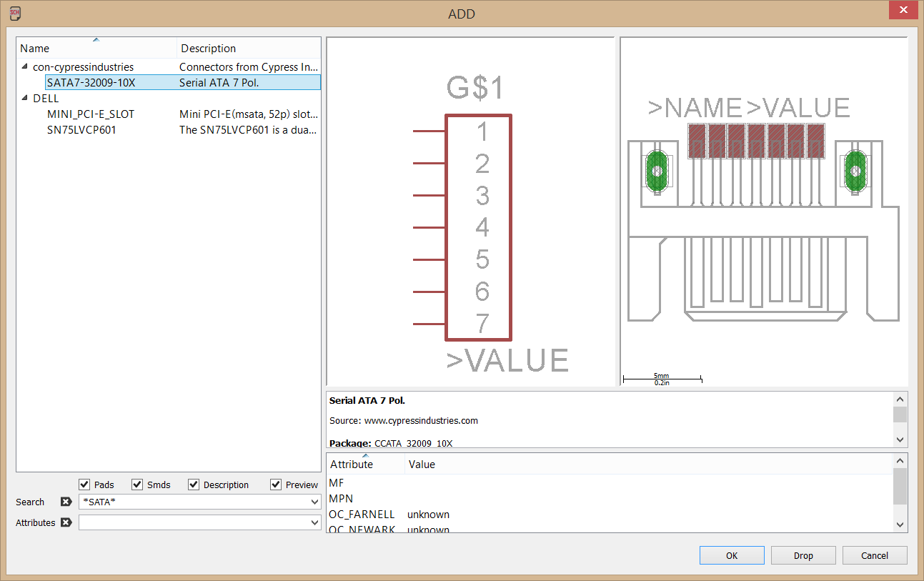Uncheck the Smds checkbox
The width and height of the screenshot is (924, 581).
[x=137, y=485]
